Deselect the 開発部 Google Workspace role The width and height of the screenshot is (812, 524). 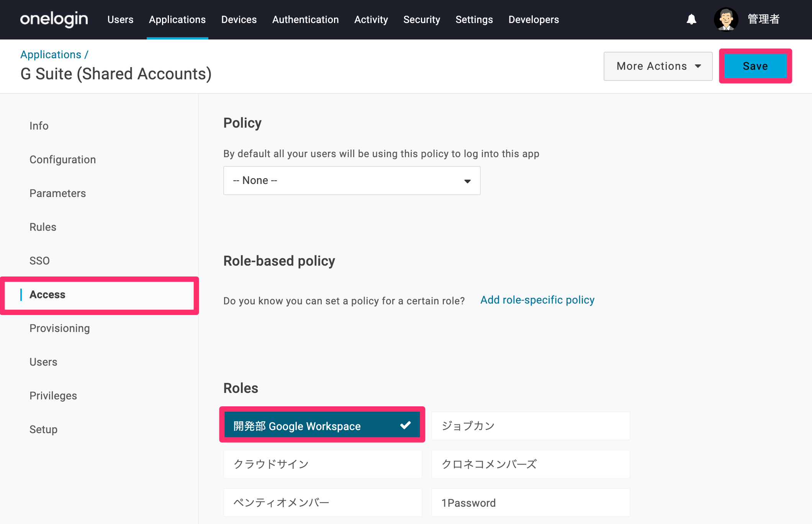tap(322, 425)
